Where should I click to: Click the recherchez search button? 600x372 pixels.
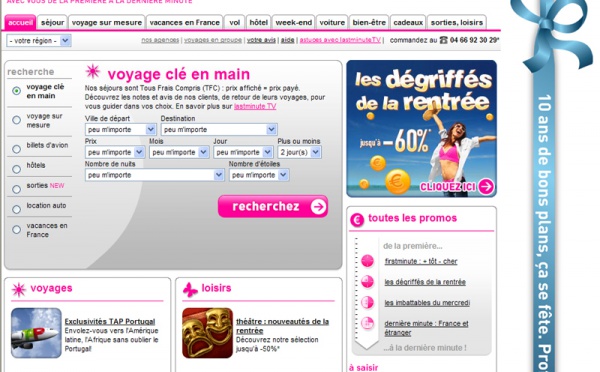click(273, 207)
